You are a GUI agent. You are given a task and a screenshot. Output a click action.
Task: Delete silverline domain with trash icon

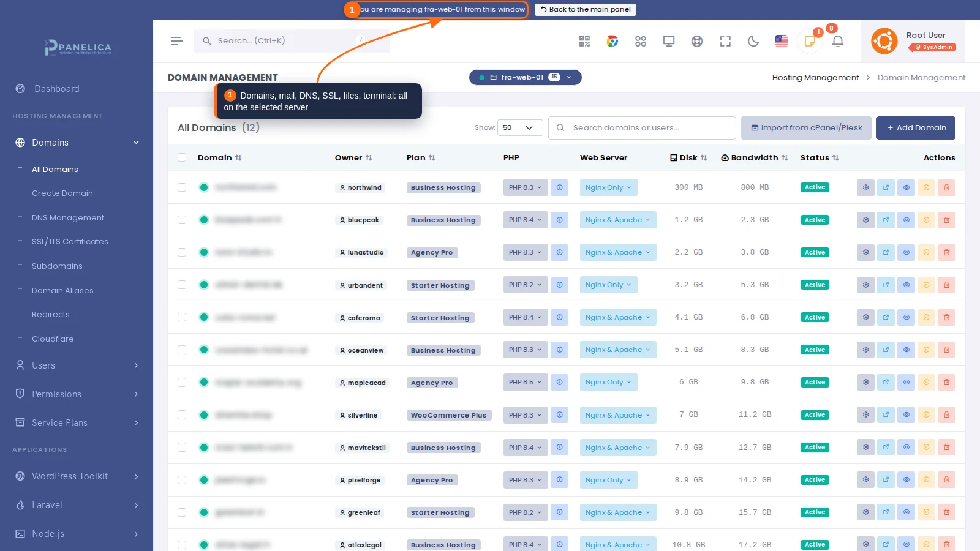[946, 414]
